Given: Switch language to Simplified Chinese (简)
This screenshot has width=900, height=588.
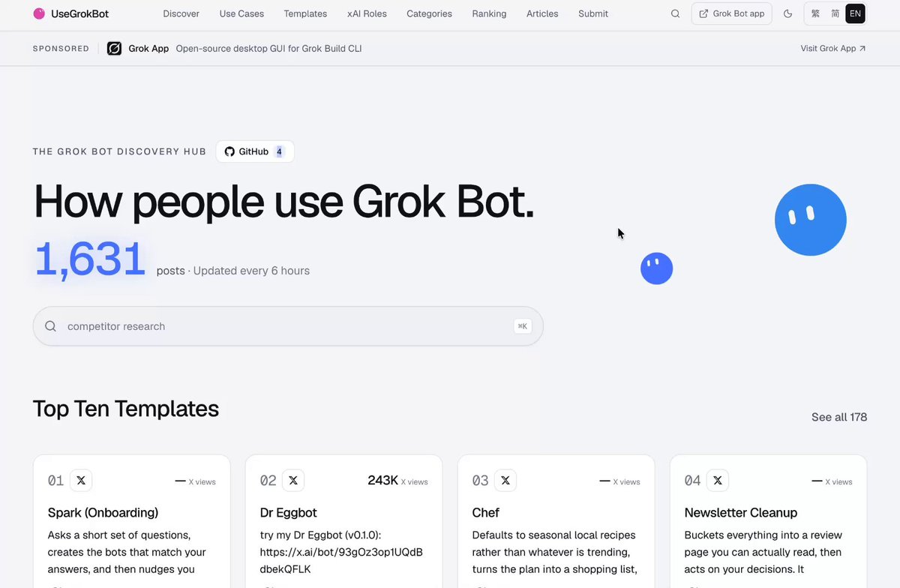Looking at the screenshot, I should pos(835,13).
